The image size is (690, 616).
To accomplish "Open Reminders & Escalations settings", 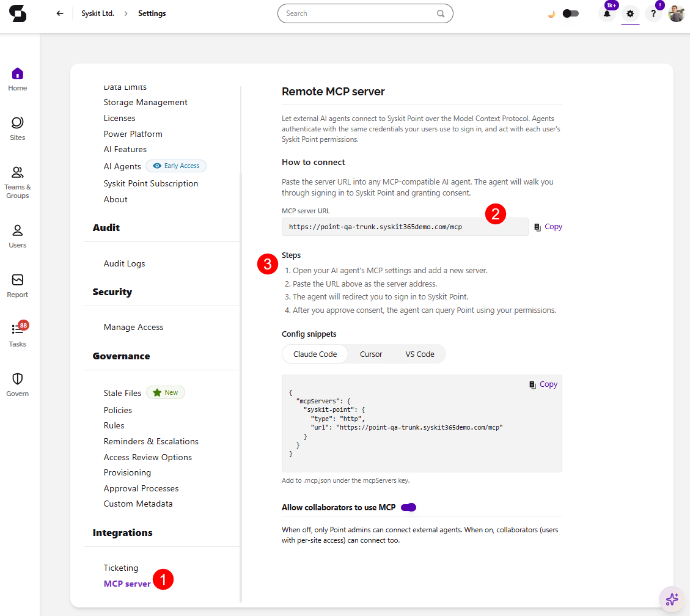I will point(151,441).
